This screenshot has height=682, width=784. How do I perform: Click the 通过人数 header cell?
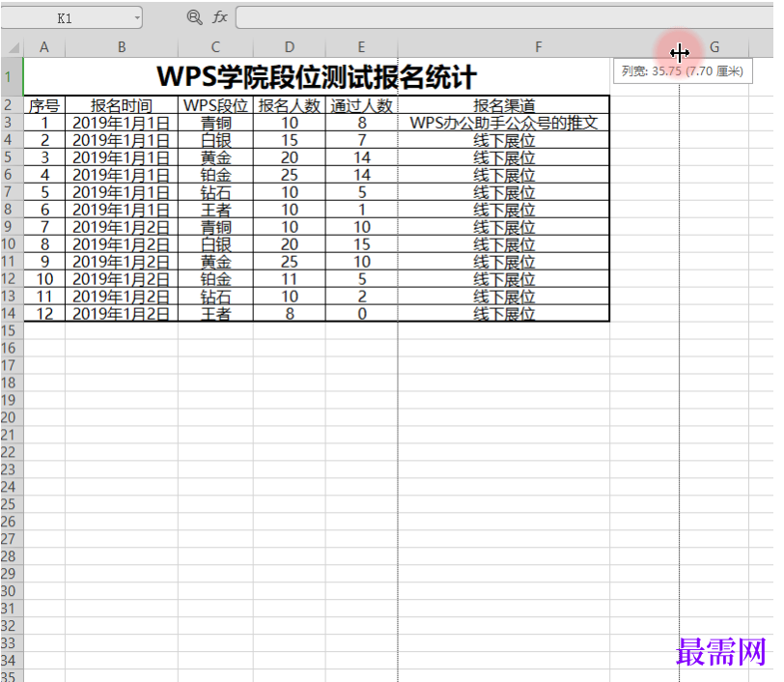(361, 105)
